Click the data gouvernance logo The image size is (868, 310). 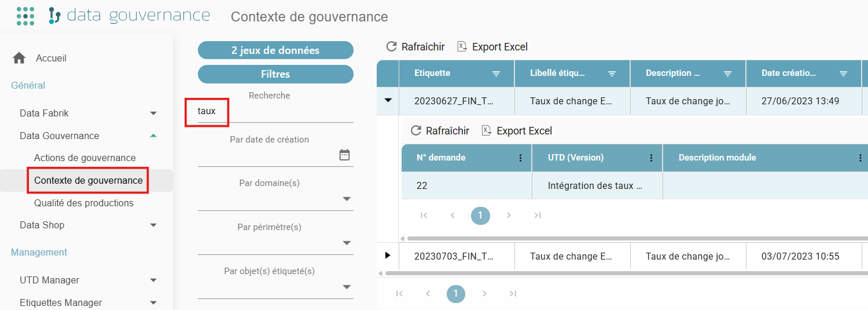coord(128,15)
